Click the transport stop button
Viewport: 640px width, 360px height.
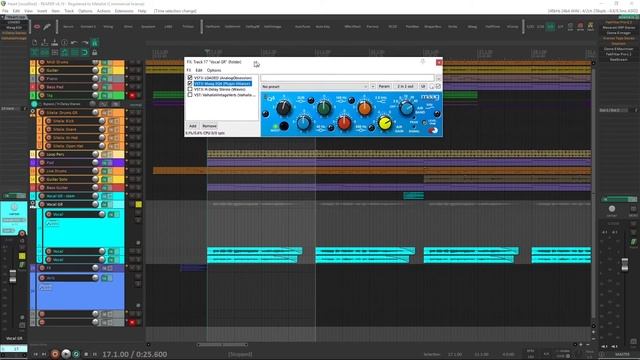pos(86,354)
